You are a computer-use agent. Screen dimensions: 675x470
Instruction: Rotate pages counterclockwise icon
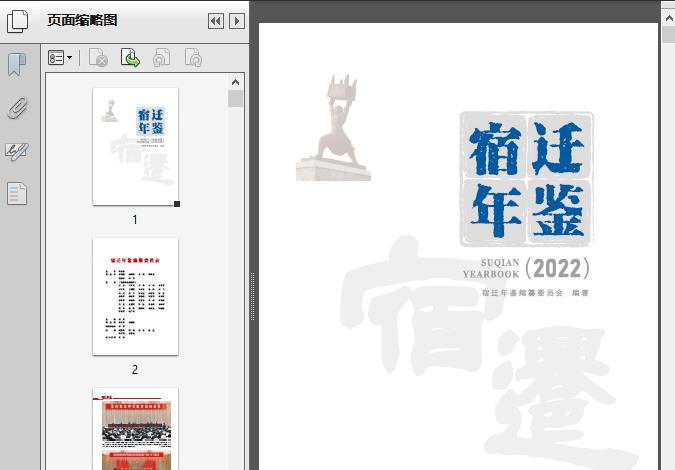point(161,58)
